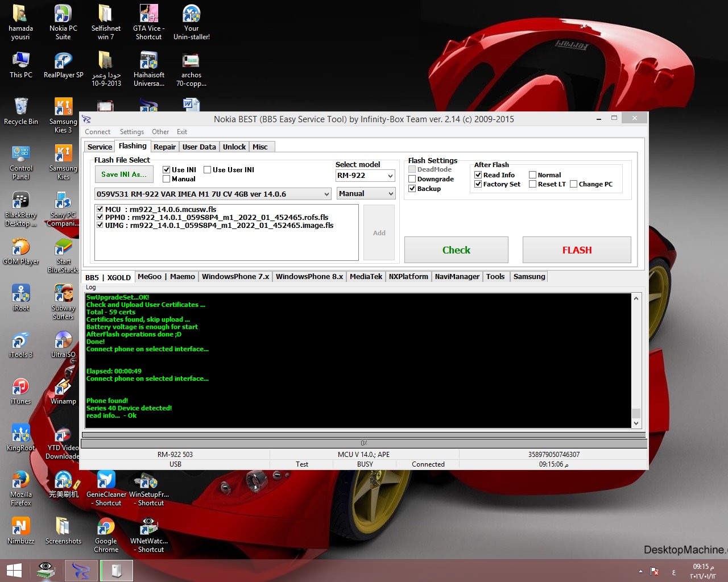Click the Windows Start button

click(x=14, y=571)
